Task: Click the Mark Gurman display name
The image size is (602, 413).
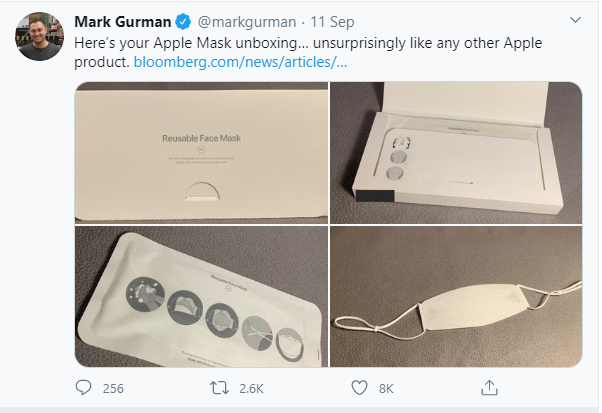Action: point(124,21)
